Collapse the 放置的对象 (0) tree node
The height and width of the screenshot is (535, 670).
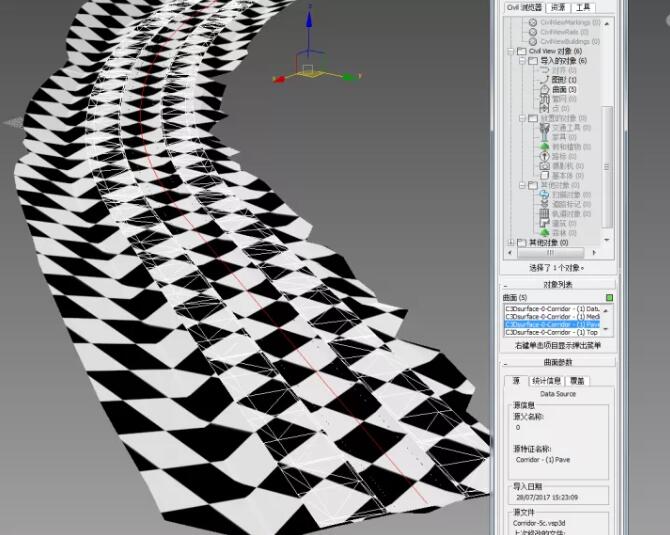(x=522, y=118)
